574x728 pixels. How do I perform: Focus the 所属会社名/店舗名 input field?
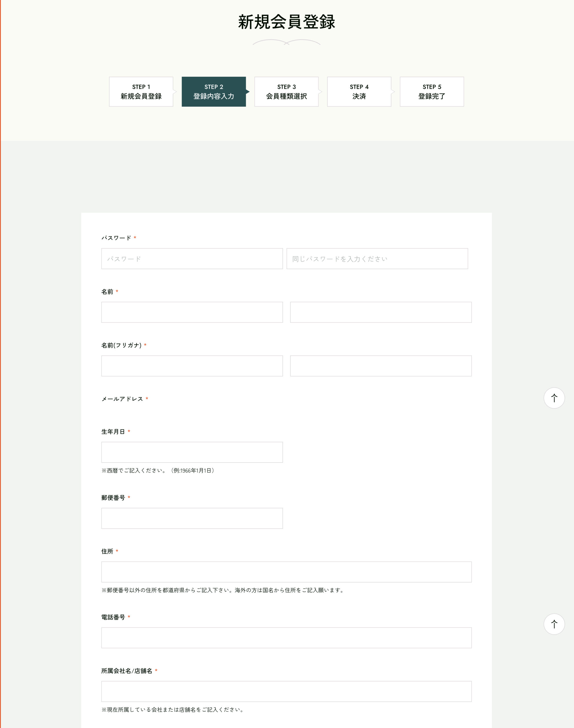click(x=286, y=691)
